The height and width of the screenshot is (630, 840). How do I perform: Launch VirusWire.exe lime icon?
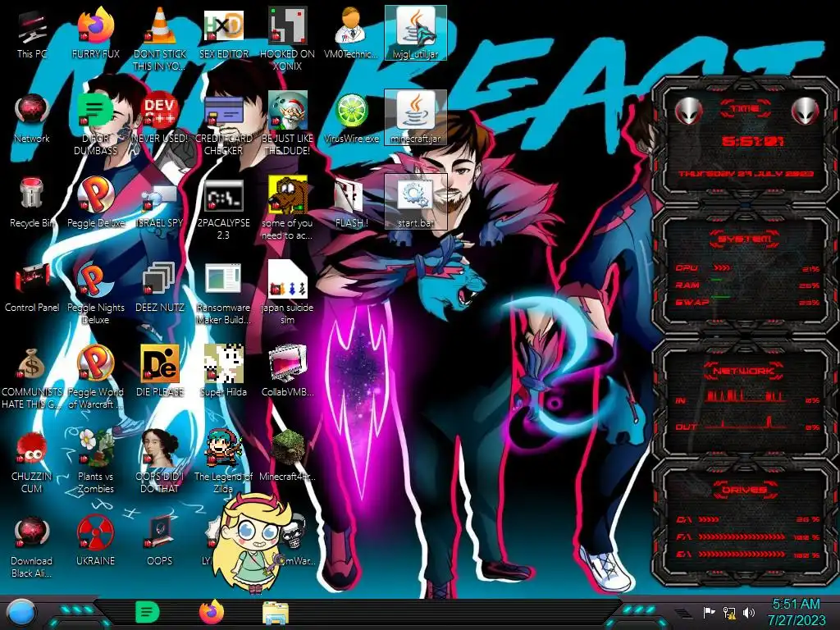[351, 118]
